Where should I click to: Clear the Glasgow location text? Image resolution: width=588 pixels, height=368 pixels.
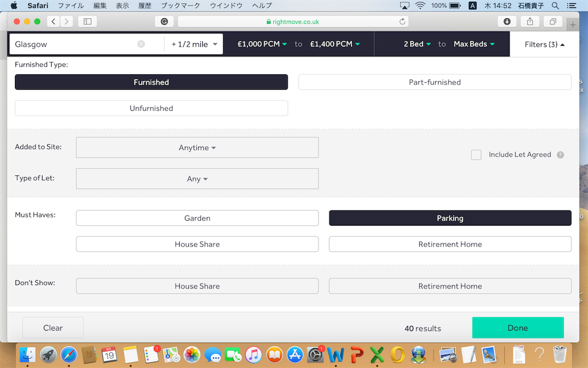tap(141, 44)
